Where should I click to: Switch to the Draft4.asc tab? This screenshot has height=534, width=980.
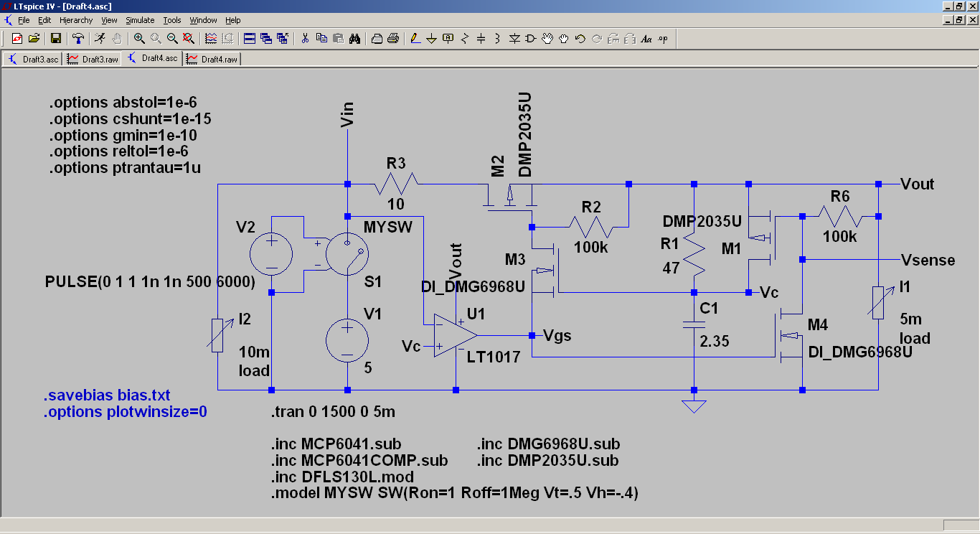(153, 58)
